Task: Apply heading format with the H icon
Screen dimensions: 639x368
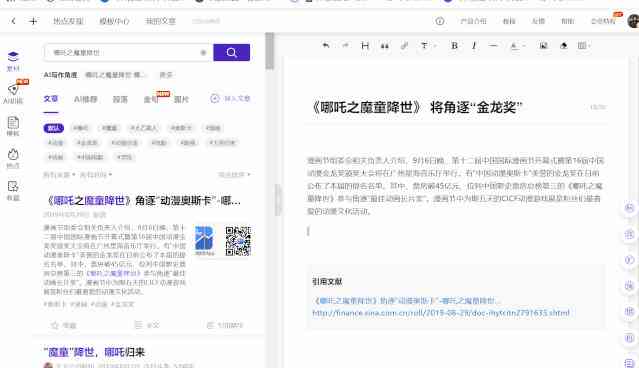Action: pos(365,46)
